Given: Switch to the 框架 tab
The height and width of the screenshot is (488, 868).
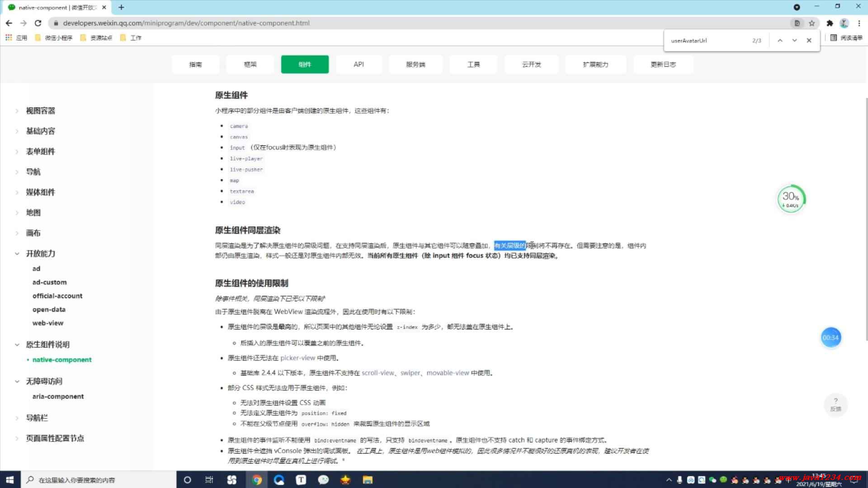Looking at the screenshot, I should pos(250,64).
